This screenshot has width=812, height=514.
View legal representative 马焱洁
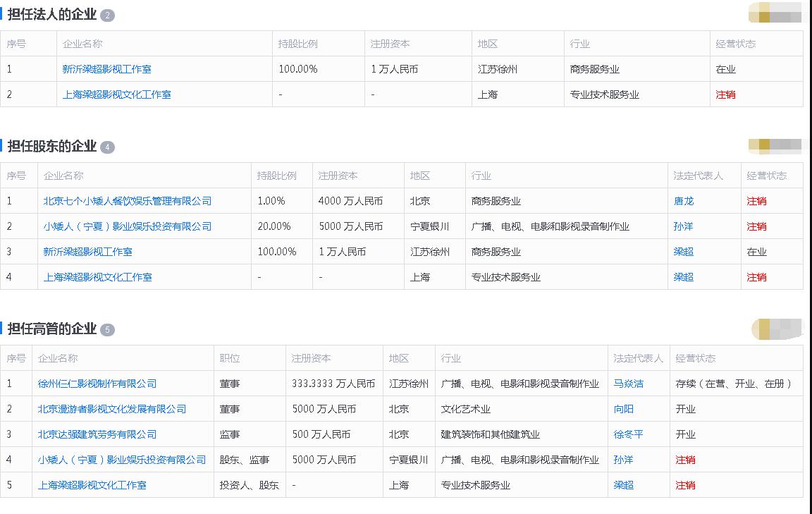[x=628, y=384]
